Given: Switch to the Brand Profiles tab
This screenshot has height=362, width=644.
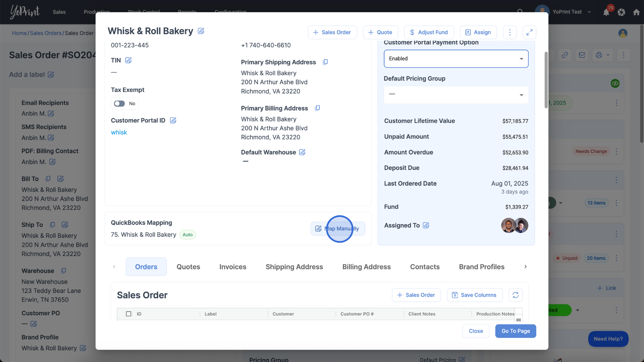Looking at the screenshot, I should click(x=482, y=267).
